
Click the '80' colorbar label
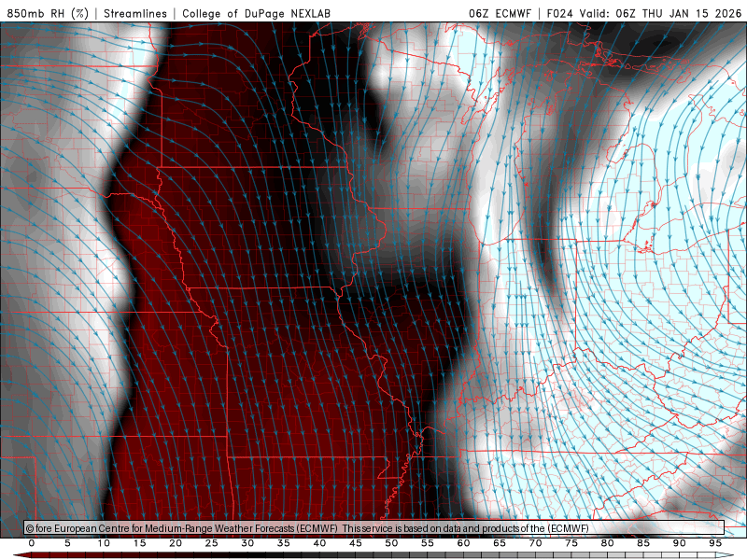607,543
